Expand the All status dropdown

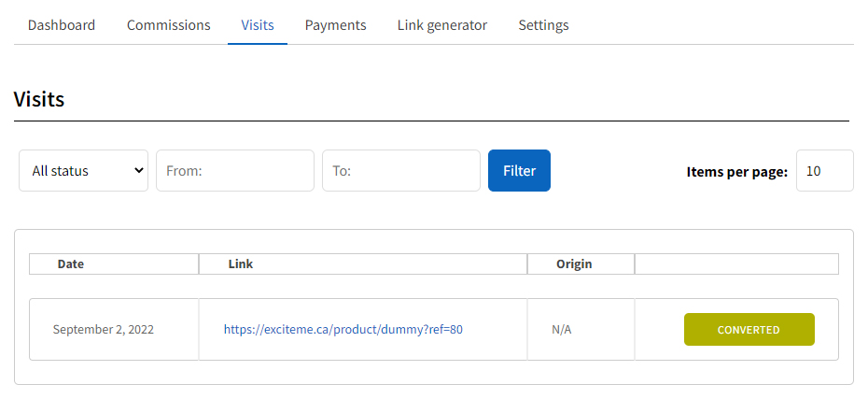pyautogui.click(x=84, y=171)
